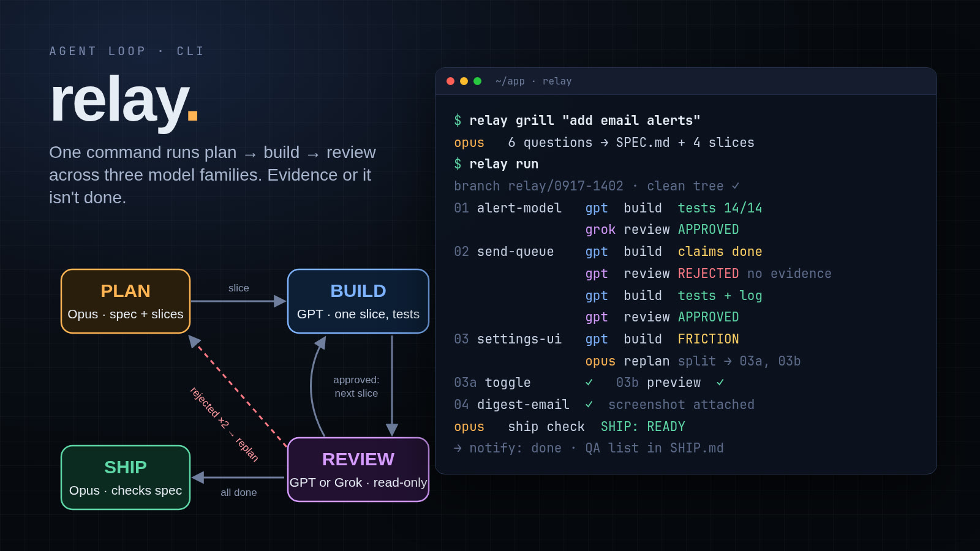
Task: Click the '04 digest-email' row label
Action: click(x=511, y=405)
